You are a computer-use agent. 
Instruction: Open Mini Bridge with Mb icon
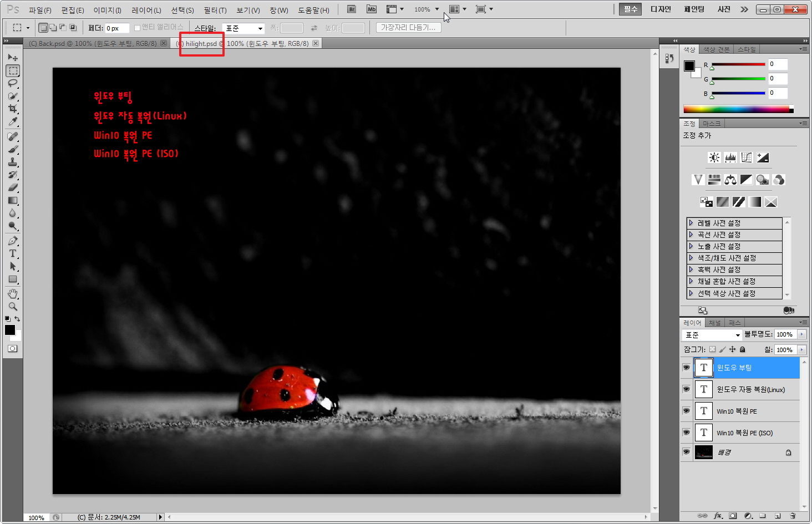(x=372, y=9)
